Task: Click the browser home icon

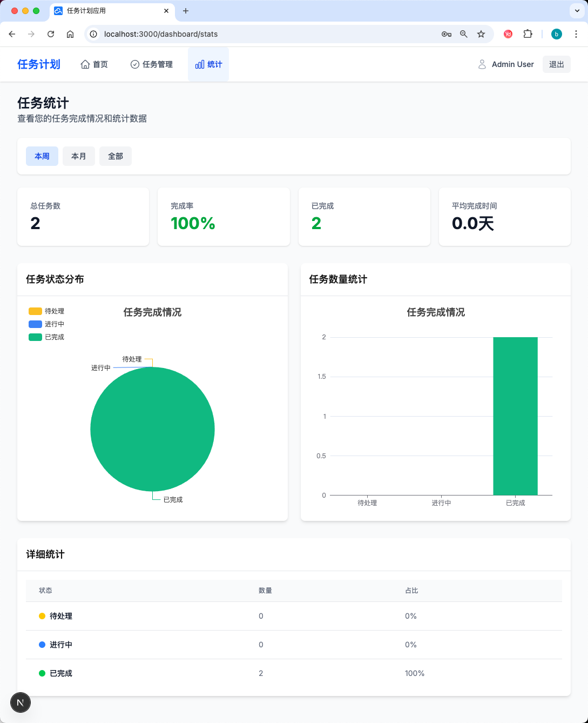Action: point(70,34)
